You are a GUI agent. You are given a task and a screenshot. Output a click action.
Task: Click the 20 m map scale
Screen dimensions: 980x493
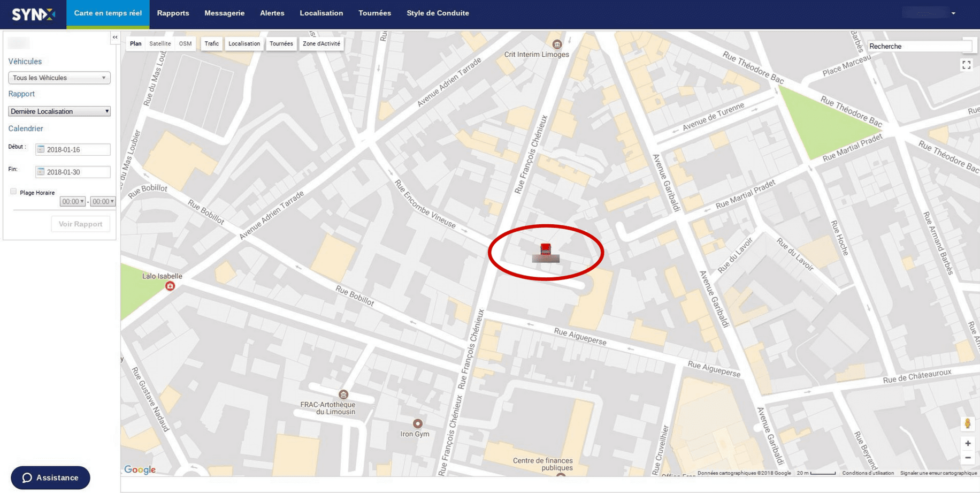coord(816,473)
